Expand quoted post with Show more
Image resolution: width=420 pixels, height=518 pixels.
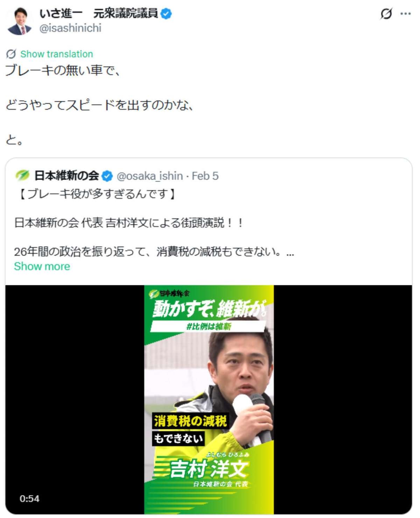pos(42,266)
